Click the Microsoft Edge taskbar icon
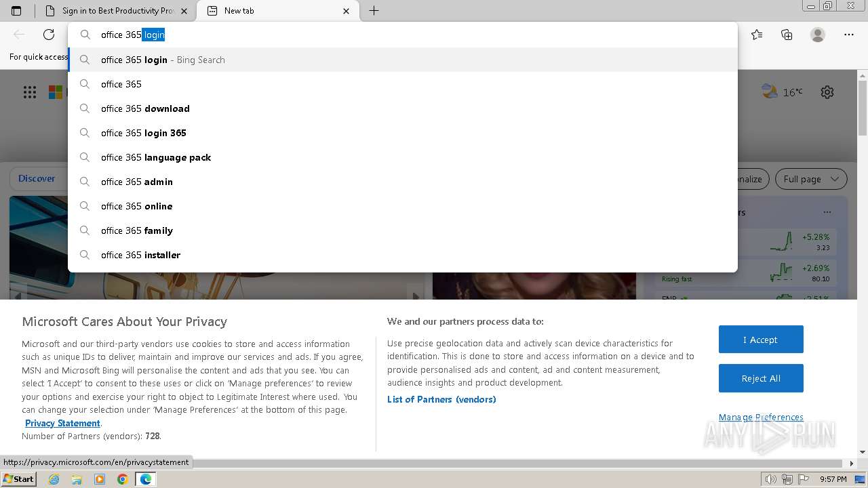The height and width of the screenshot is (488, 868). [x=145, y=479]
